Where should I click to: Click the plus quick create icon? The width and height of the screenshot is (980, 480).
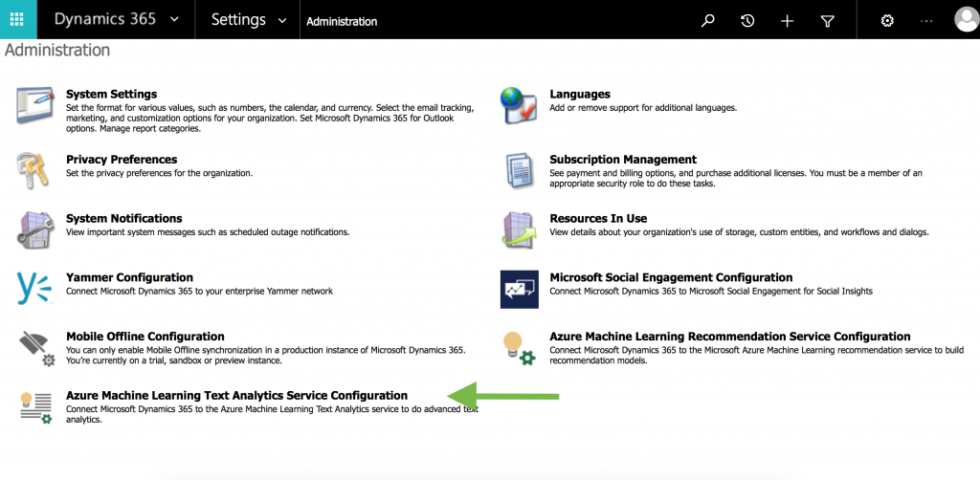tap(788, 20)
